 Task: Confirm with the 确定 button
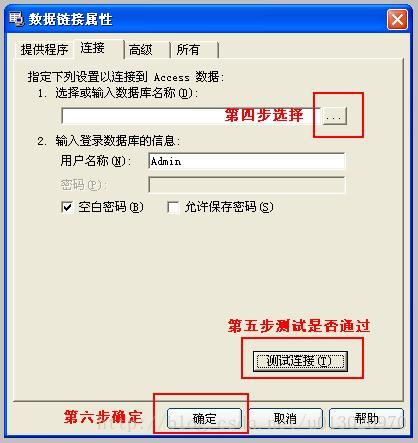[x=204, y=418]
